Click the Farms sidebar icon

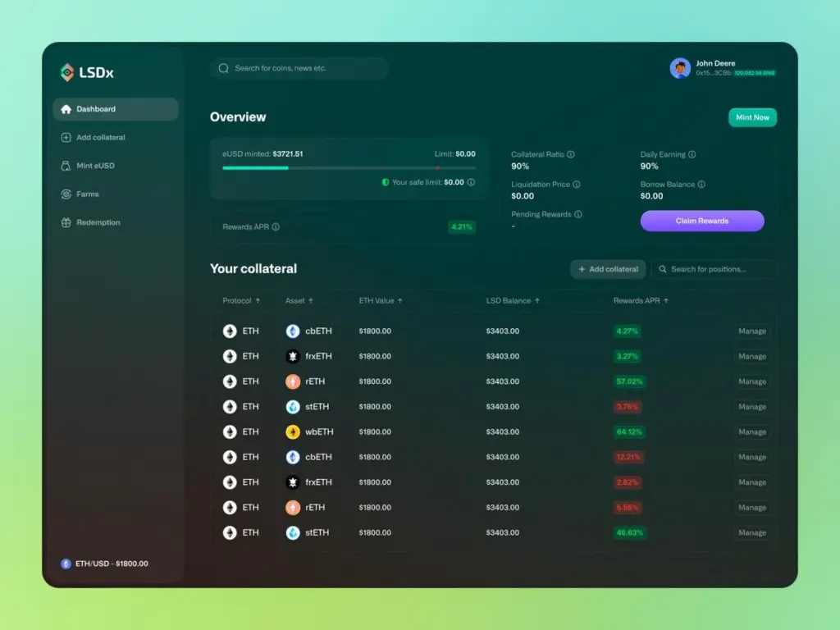tap(66, 194)
